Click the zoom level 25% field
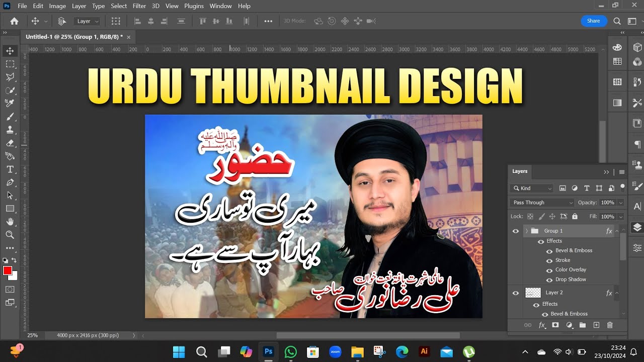Image resolution: width=644 pixels, height=362 pixels. (x=33, y=335)
